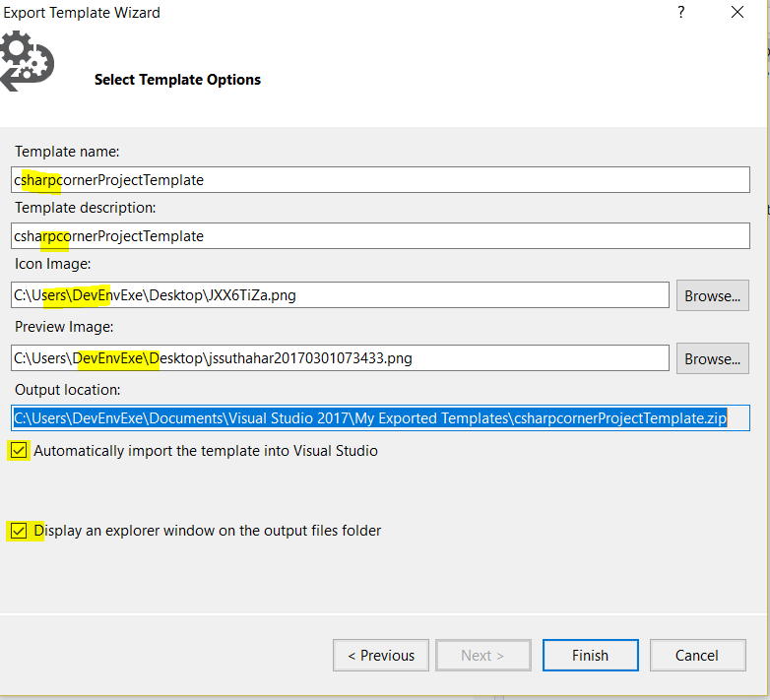This screenshot has width=770, height=700.
Task: Close the Export Template Wizard dialog
Action: coord(738,12)
